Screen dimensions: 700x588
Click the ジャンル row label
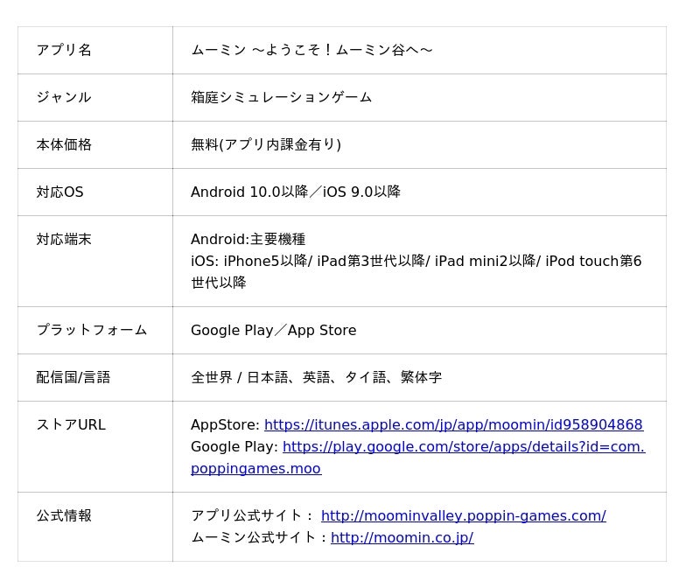64,97
